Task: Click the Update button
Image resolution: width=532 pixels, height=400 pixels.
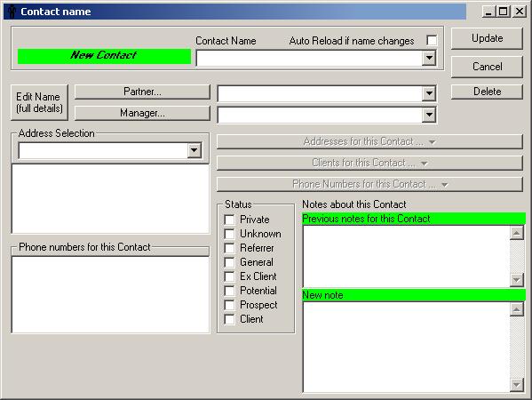Action: pos(487,38)
